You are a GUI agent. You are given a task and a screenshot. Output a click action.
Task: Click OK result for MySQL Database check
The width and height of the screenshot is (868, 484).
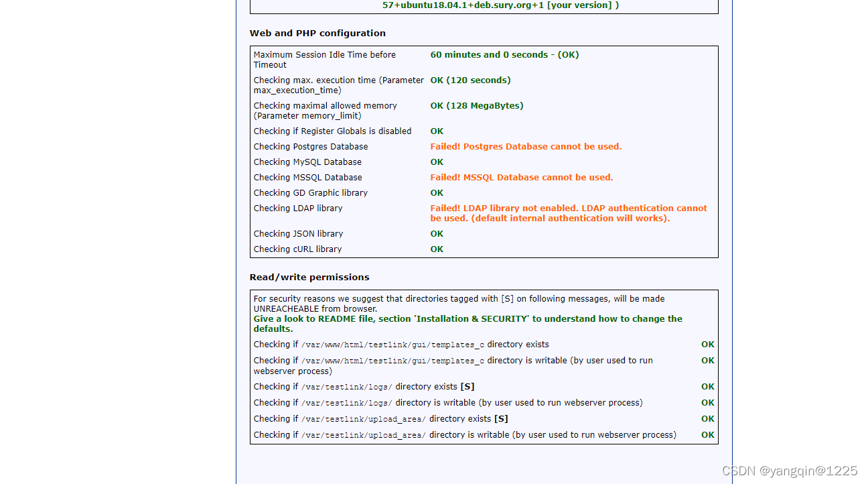click(437, 162)
